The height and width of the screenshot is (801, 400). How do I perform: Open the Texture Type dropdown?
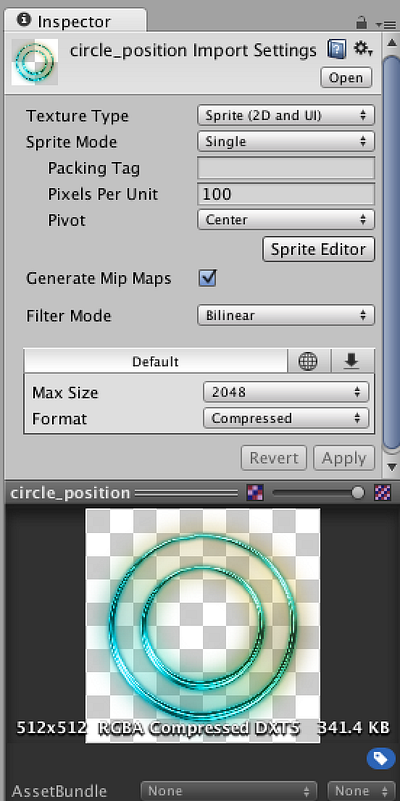pos(286,115)
